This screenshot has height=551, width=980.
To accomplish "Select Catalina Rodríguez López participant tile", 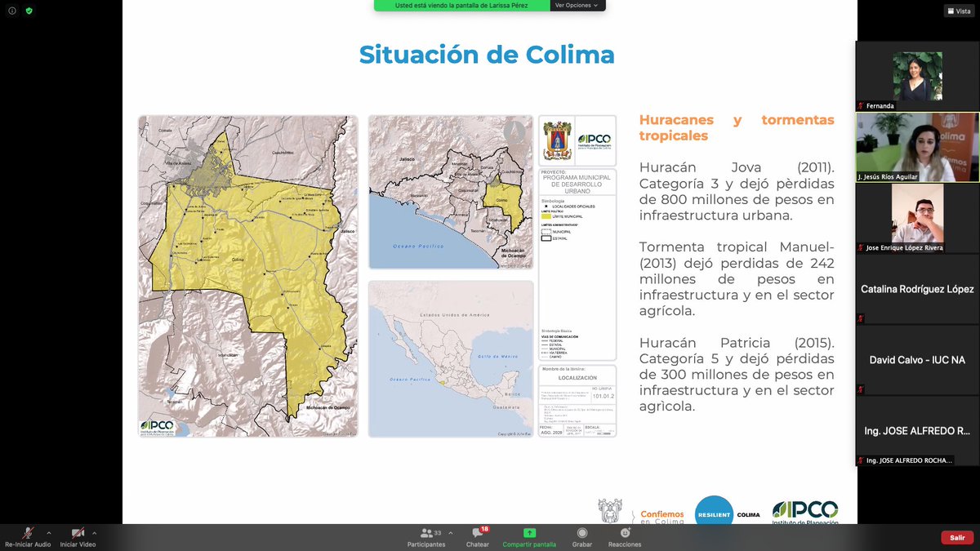I will tap(916, 289).
